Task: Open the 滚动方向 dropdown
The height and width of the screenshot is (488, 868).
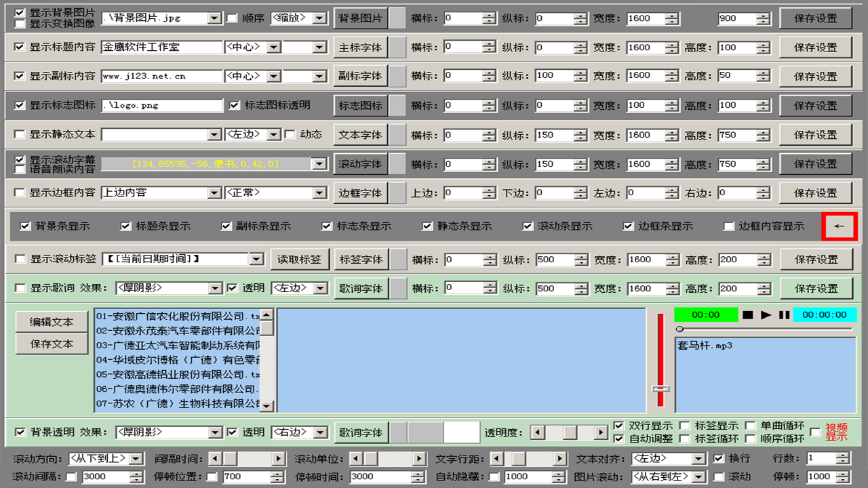Action: 136,459
